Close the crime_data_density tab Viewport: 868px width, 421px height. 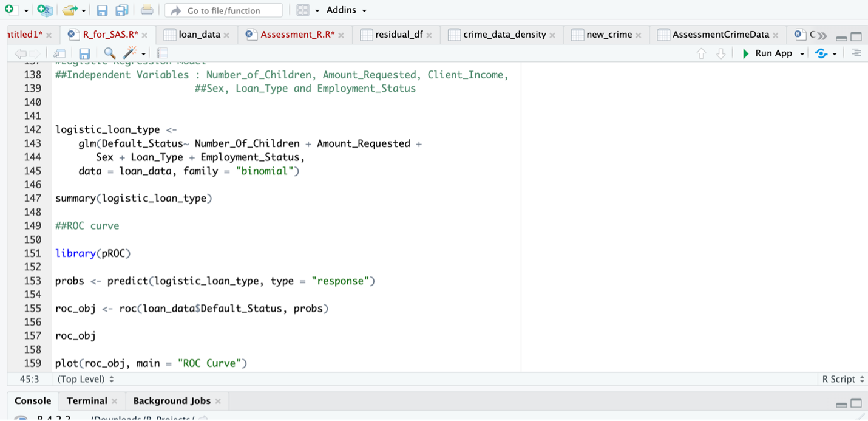tap(552, 35)
